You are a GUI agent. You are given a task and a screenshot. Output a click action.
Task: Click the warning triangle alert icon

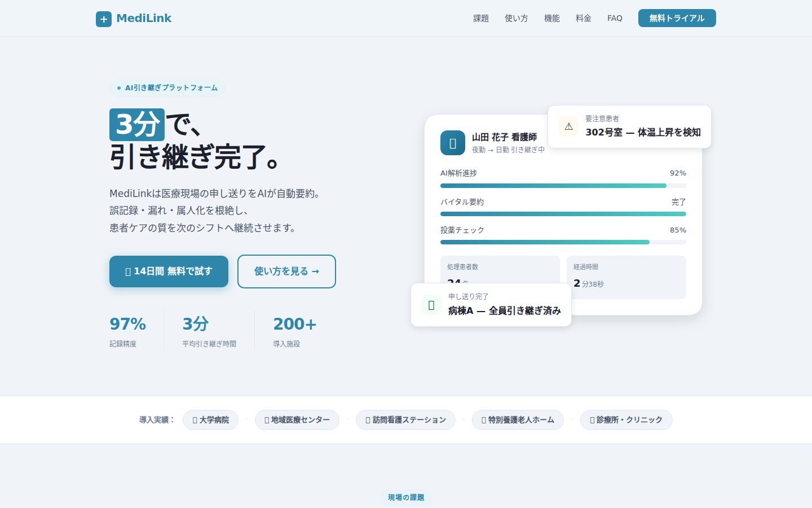[x=568, y=126]
